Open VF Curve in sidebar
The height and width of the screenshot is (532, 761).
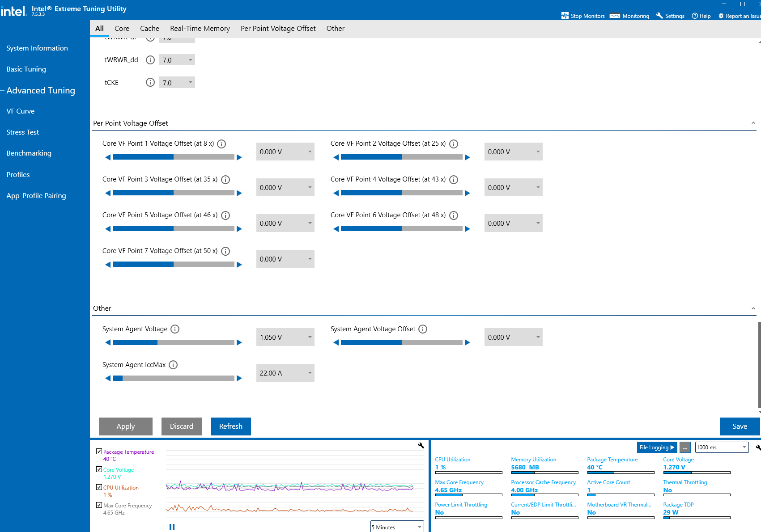[x=21, y=111]
